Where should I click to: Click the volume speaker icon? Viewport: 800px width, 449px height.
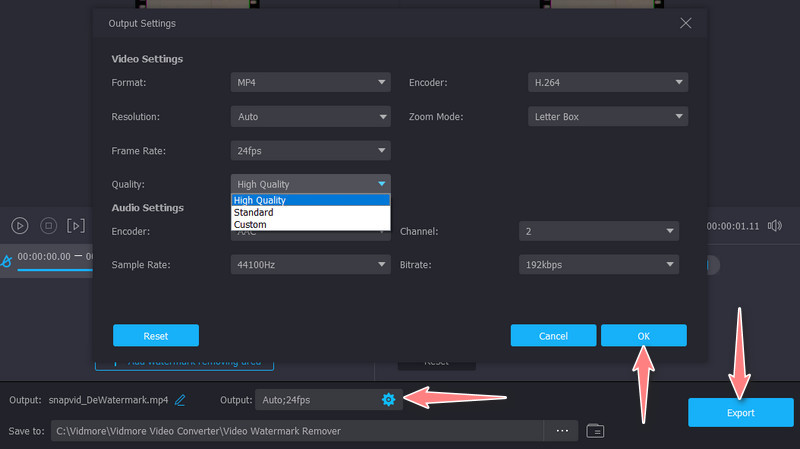[774, 226]
